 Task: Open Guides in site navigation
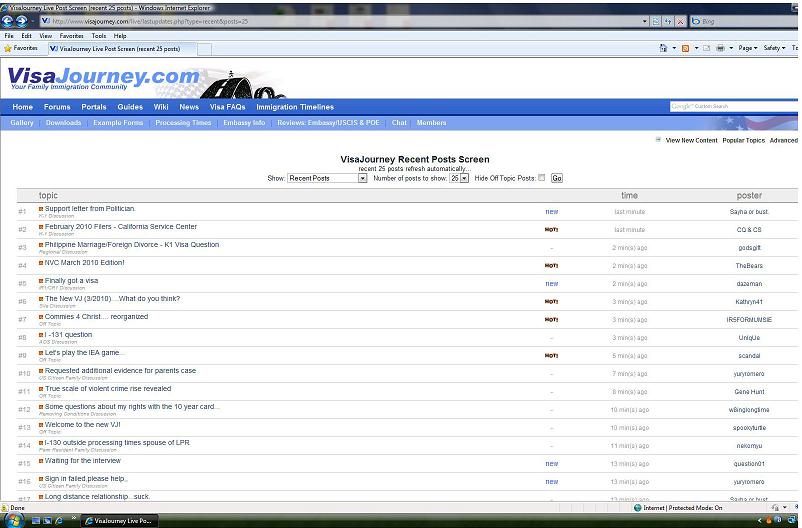(130, 107)
